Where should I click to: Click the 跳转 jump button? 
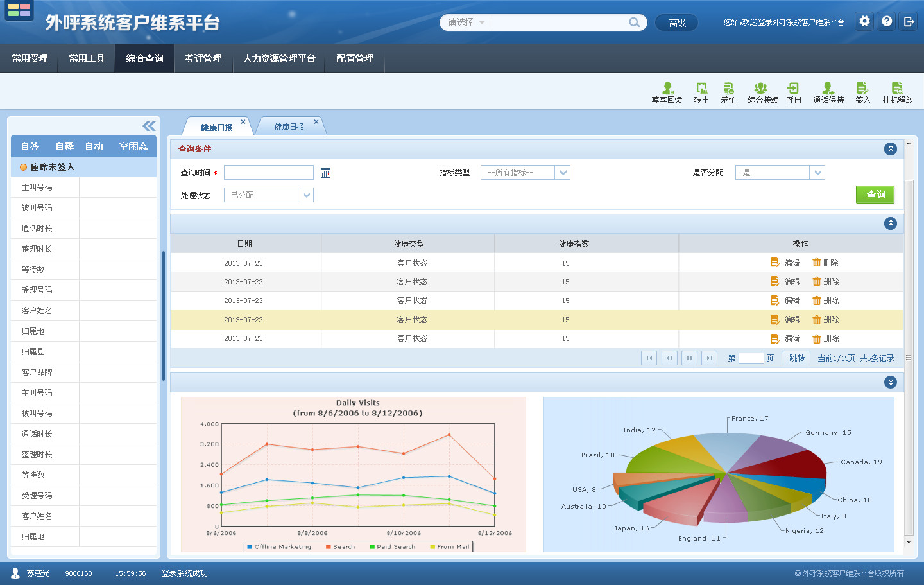click(x=796, y=358)
